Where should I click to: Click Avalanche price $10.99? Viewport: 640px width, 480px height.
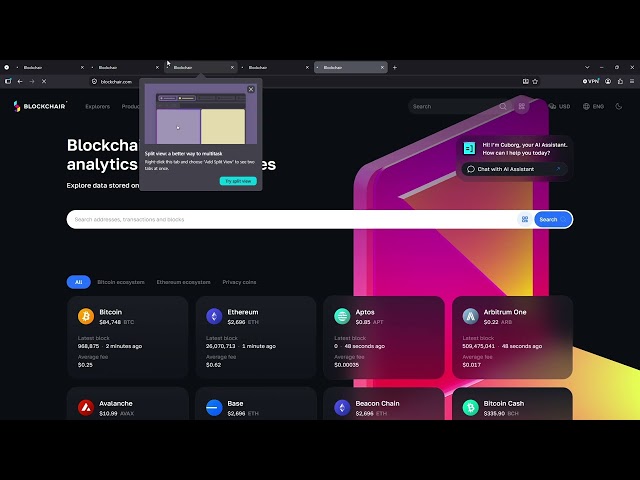pyautogui.click(x=108, y=413)
